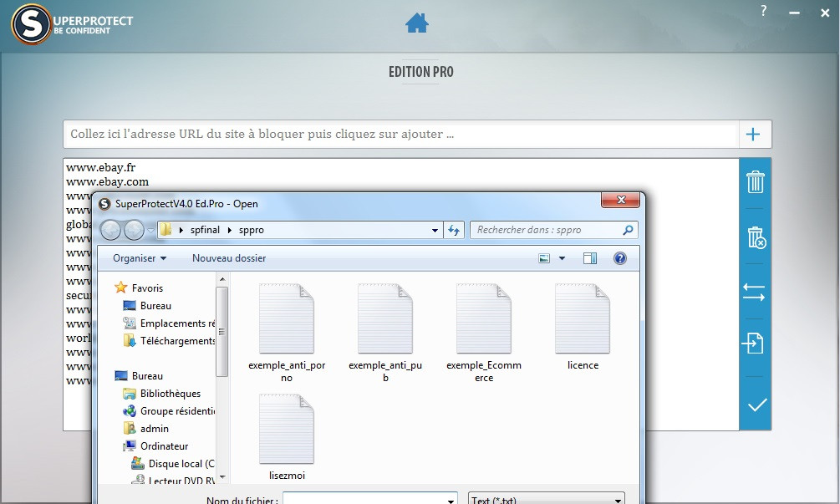Open the admin folder in tree
Screen dimensions: 840x504
[145, 429]
